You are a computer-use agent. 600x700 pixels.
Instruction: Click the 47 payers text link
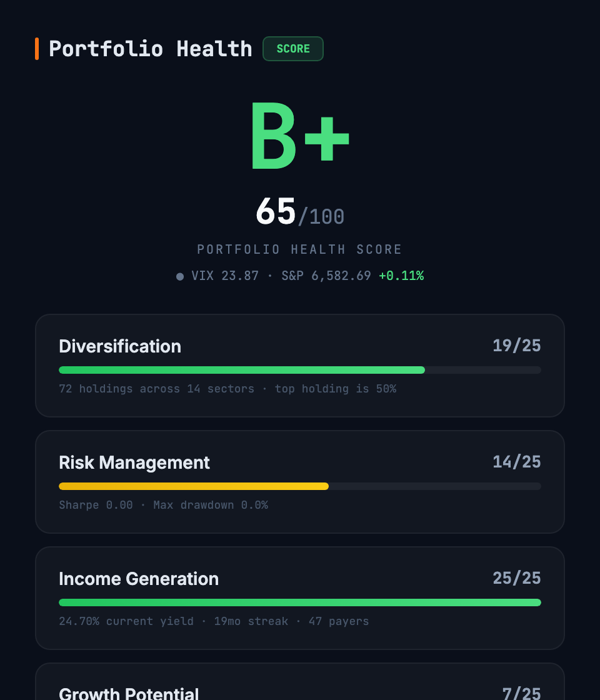pos(339,621)
